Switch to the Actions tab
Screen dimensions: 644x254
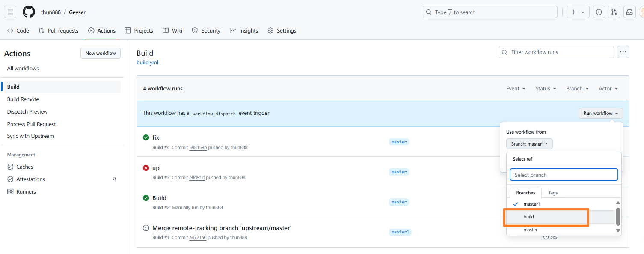102,30
